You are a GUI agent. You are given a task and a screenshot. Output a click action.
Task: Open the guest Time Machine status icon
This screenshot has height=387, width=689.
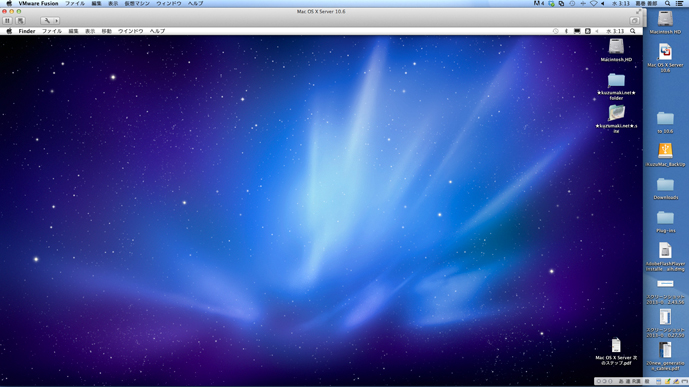556,31
